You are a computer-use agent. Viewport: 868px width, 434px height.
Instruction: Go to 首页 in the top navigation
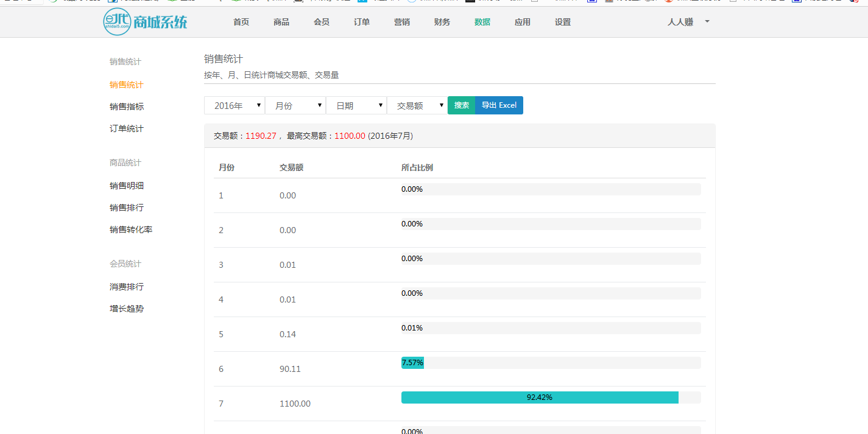coord(241,22)
